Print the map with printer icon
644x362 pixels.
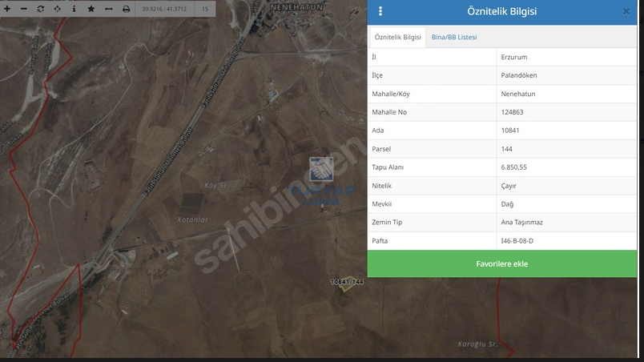[x=126, y=9]
